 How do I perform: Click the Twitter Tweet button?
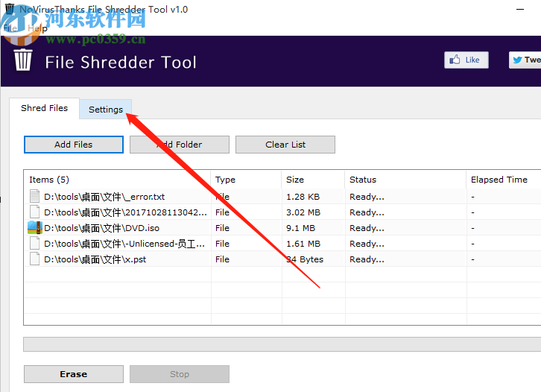pos(525,60)
